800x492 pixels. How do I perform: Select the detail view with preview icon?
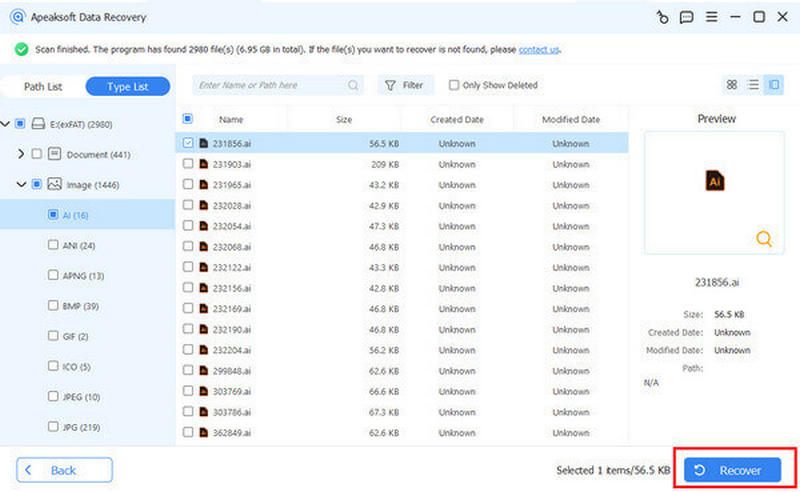click(x=774, y=86)
